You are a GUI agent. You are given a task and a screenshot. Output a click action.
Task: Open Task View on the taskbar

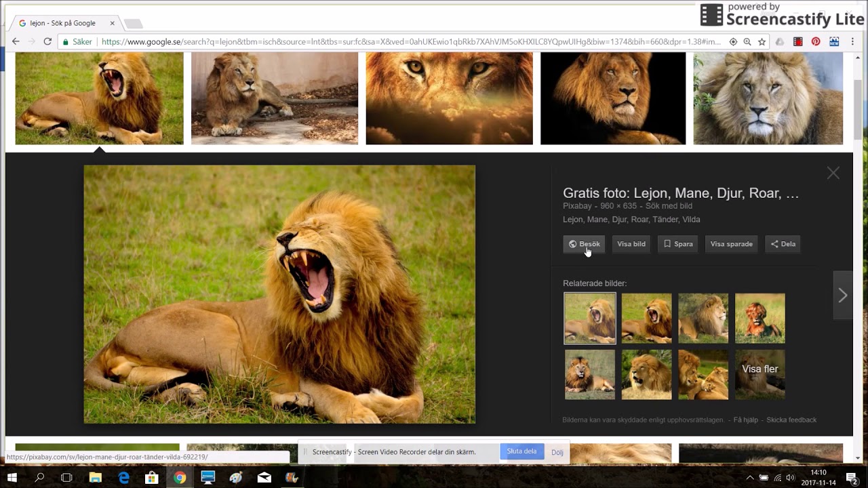pyautogui.click(x=66, y=478)
